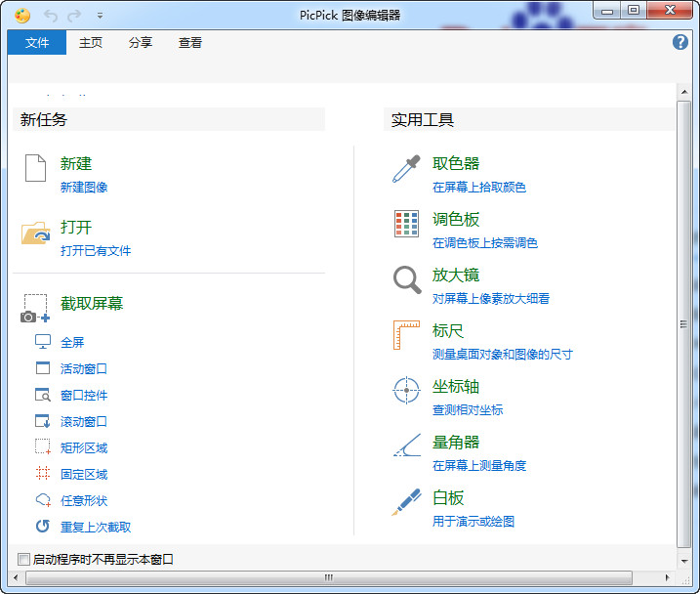Launch the 放大镜 tool link
The image size is (700, 594).
point(456,276)
